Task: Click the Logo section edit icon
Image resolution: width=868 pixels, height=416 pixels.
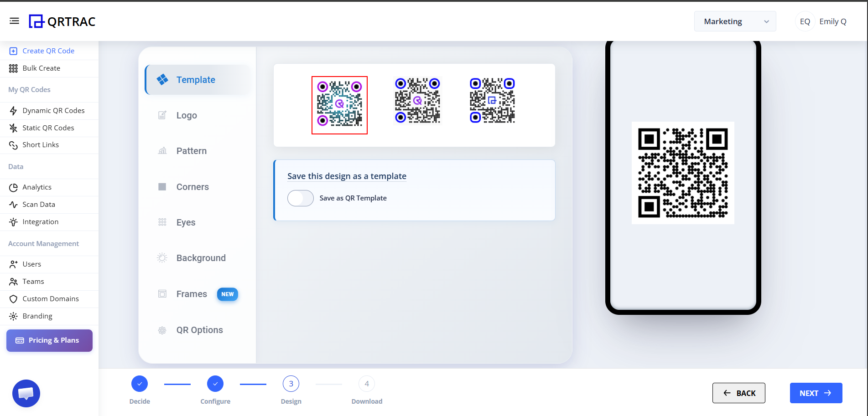Action: tap(162, 115)
